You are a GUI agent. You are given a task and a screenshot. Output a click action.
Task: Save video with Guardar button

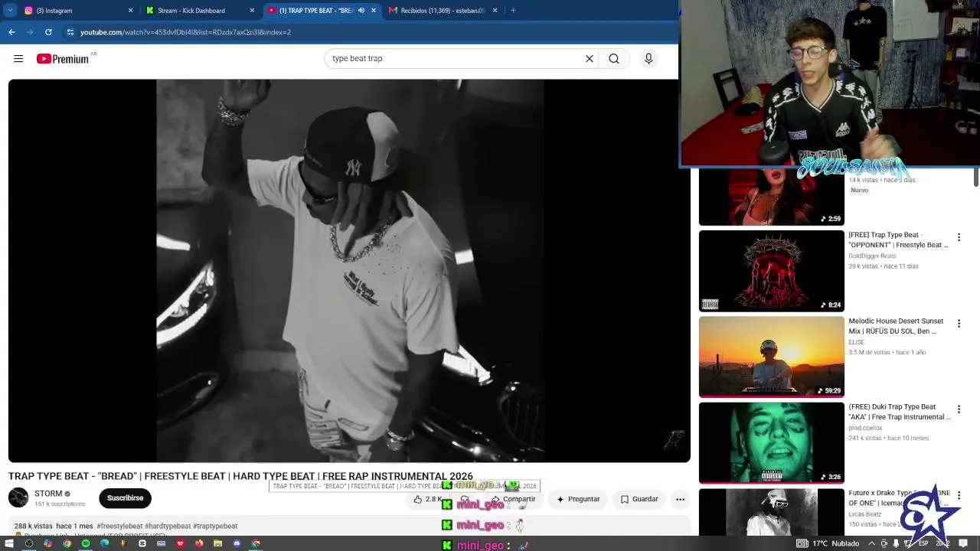(639, 499)
